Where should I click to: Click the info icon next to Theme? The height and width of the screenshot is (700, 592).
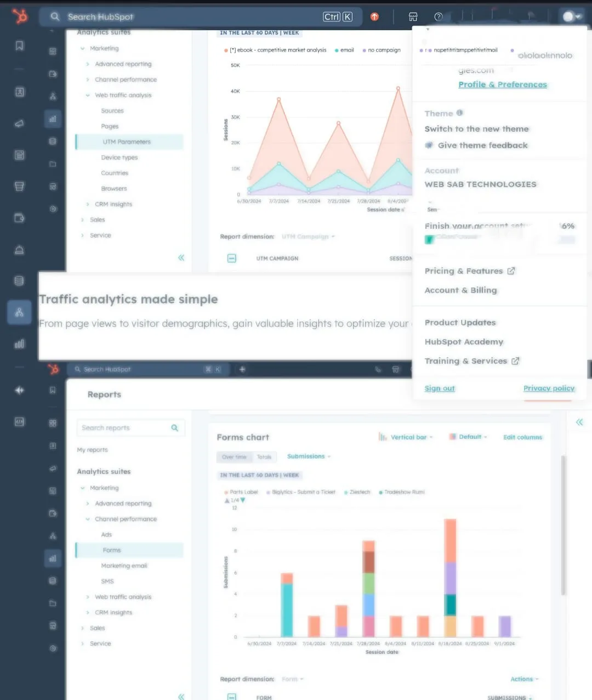pyautogui.click(x=460, y=113)
